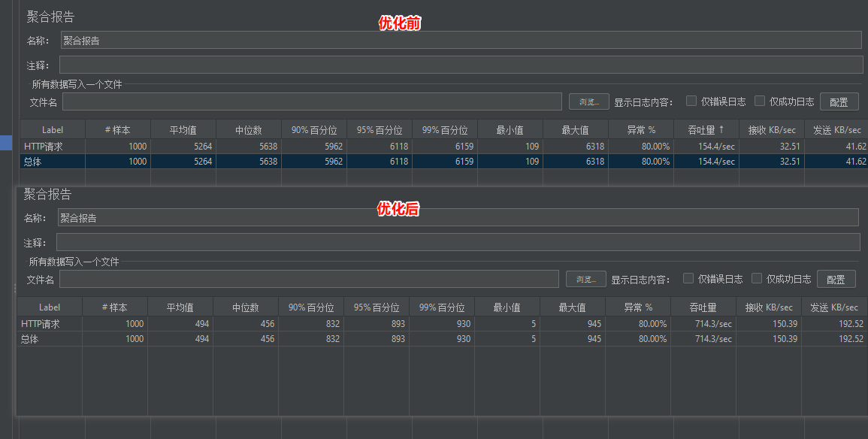Click 80.00% error rate in lower 总体 row

click(652, 339)
